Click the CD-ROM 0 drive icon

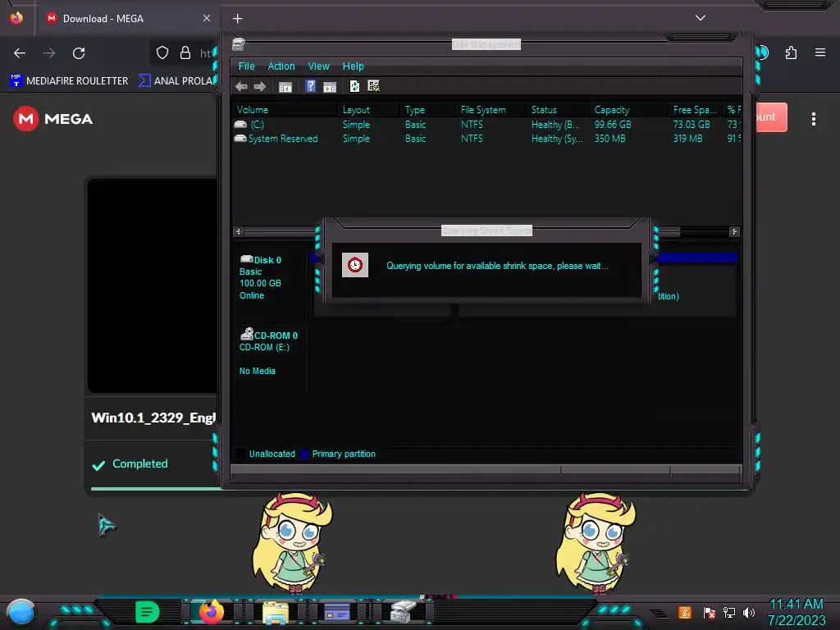tap(246, 335)
